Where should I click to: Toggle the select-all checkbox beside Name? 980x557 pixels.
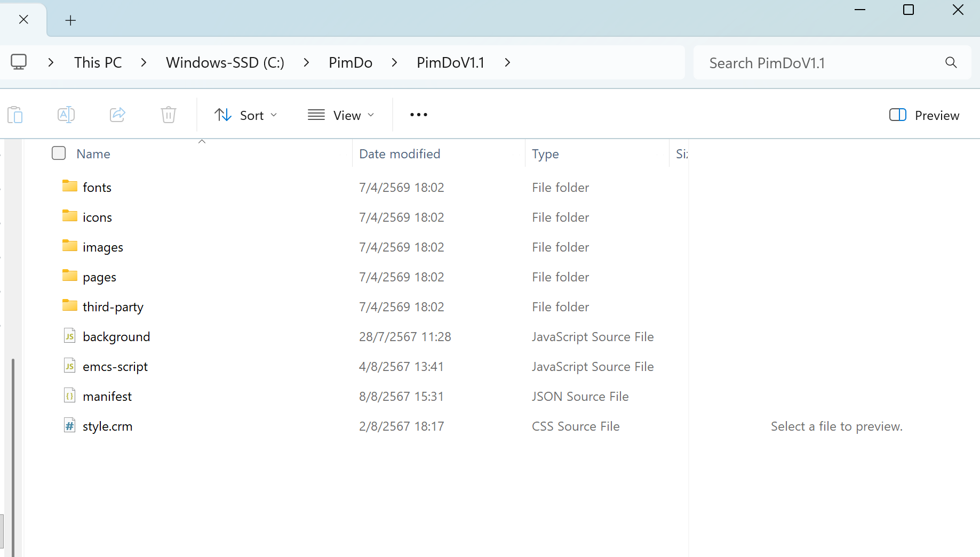pos(59,154)
